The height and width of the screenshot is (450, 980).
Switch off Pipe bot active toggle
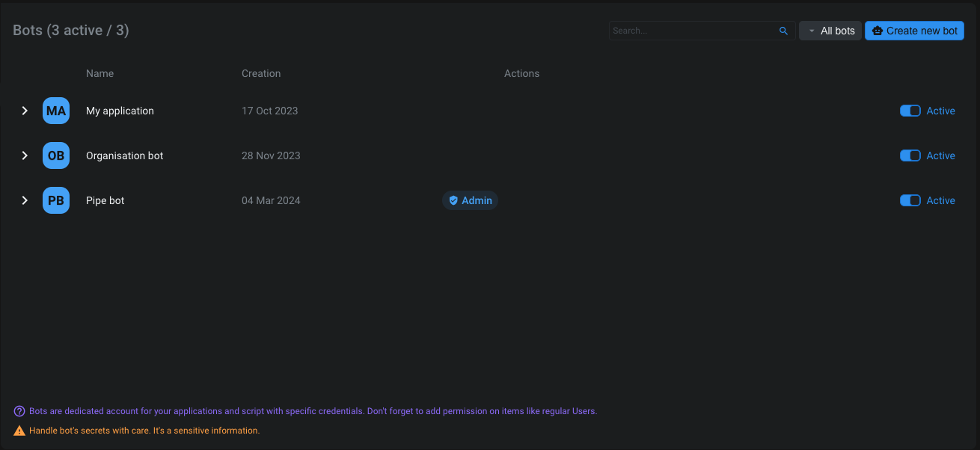pyautogui.click(x=910, y=200)
